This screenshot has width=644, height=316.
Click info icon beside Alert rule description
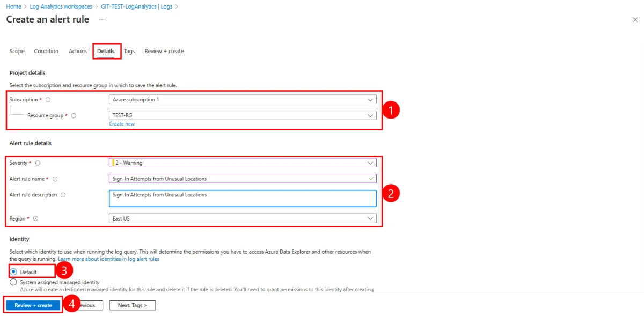[63, 195]
